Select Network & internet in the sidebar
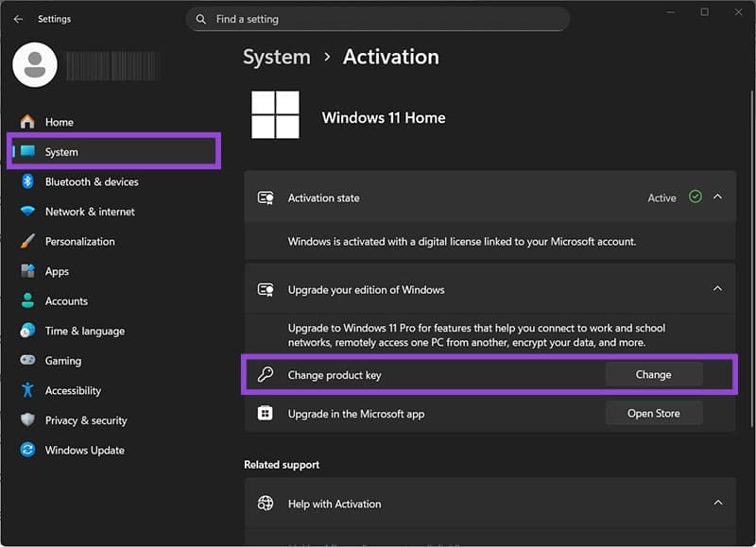The height and width of the screenshot is (547, 756). [85, 212]
